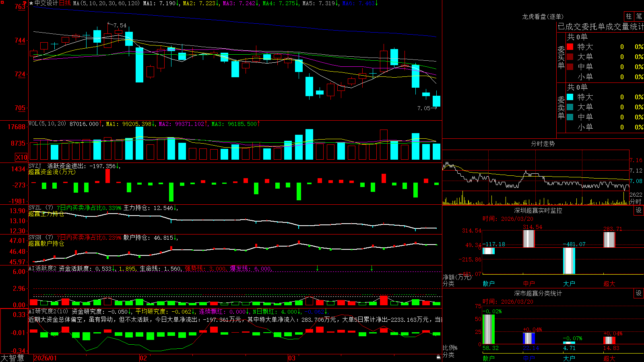Click the 超赢主力持仓 label

click(46, 214)
